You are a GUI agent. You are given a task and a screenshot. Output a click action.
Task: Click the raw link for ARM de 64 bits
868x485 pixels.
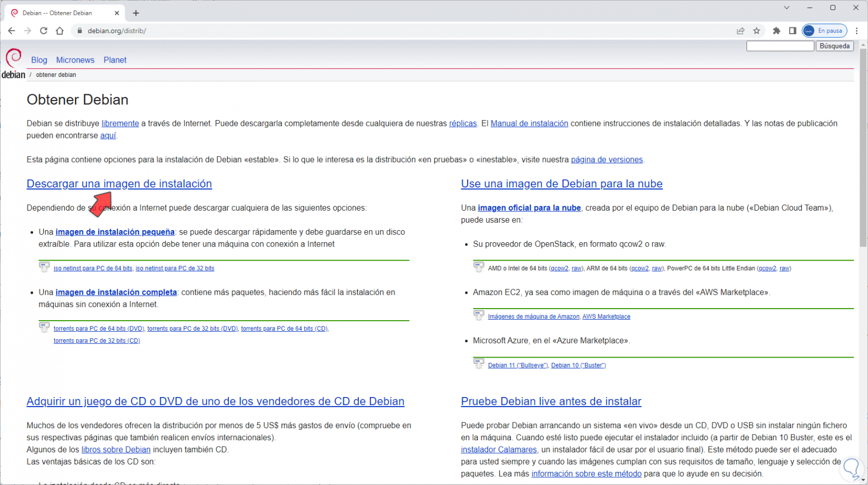point(657,269)
